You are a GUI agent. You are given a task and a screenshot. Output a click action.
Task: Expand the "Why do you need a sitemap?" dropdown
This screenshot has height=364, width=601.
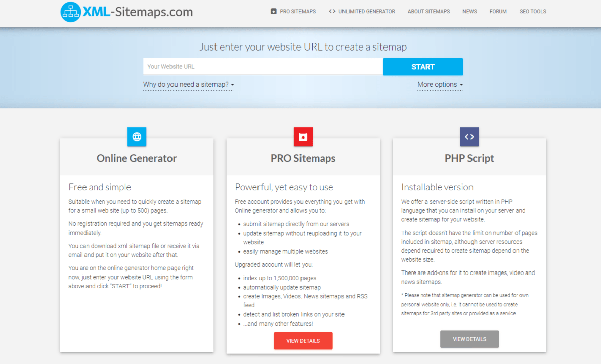click(x=188, y=85)
